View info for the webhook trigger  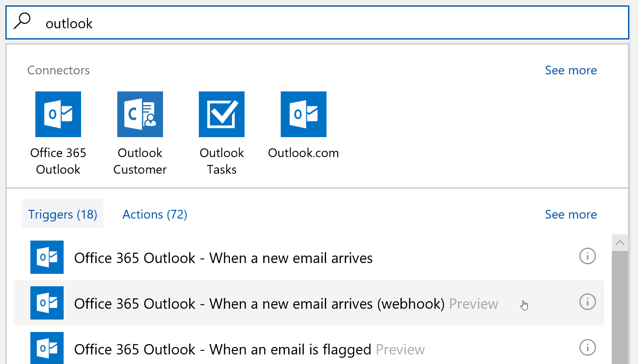point(587,302)
